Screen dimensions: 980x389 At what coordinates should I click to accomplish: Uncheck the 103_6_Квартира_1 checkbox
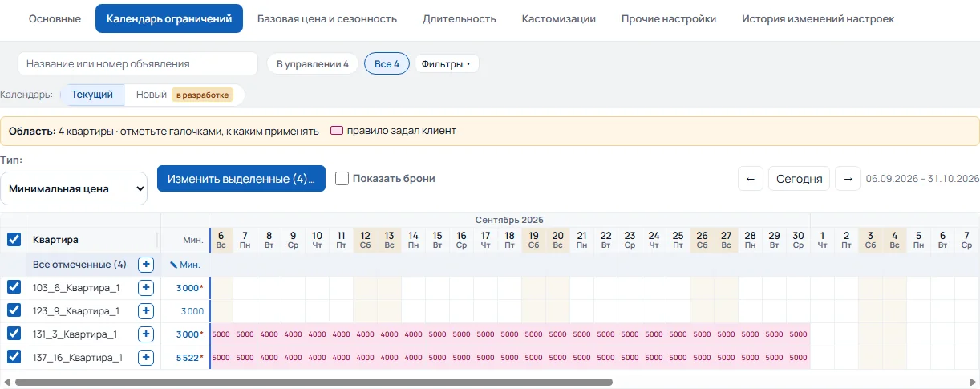click(14, 287)
